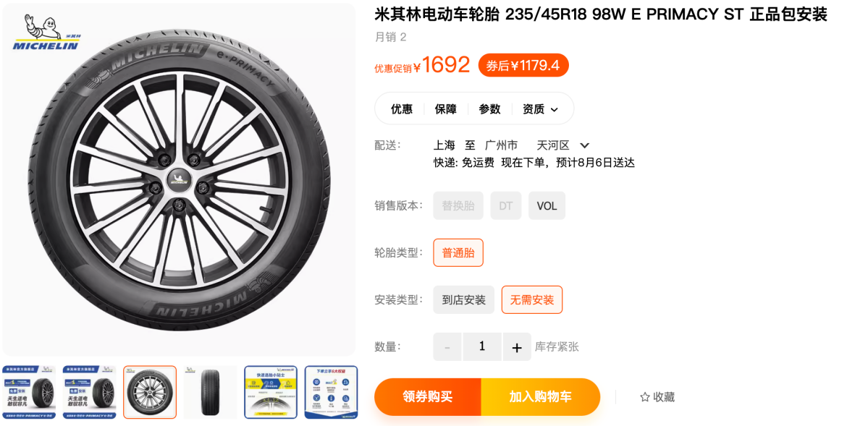Select the 无需安装 installation option

point(532,300)
